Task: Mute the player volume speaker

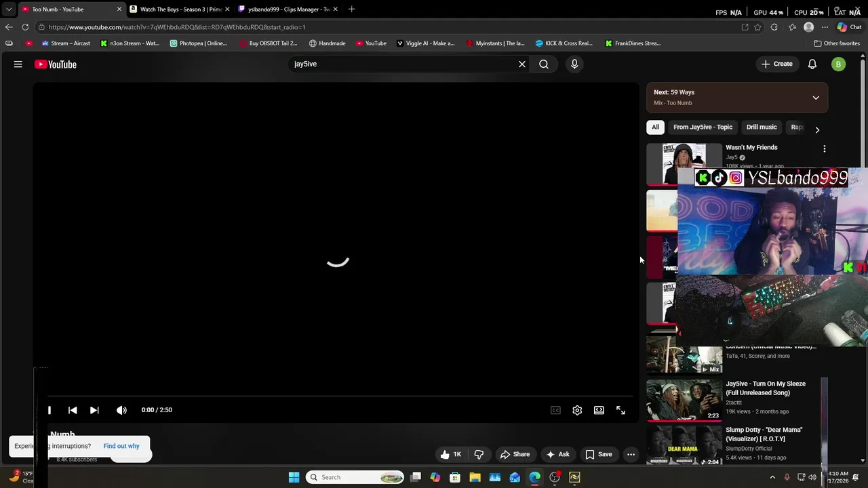Action: (121, 410)
